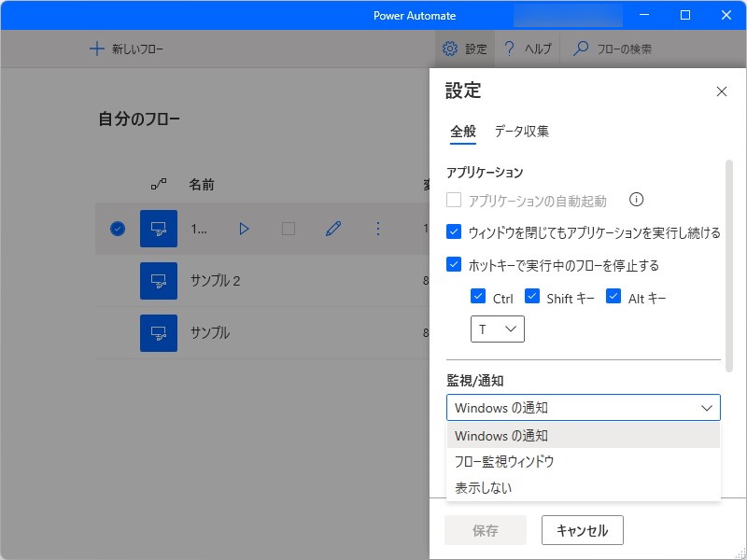Image resolution: width=747 pixels, height=560 pixels.
Task: Click the stop icon on the selected flow
Action: 289,229
